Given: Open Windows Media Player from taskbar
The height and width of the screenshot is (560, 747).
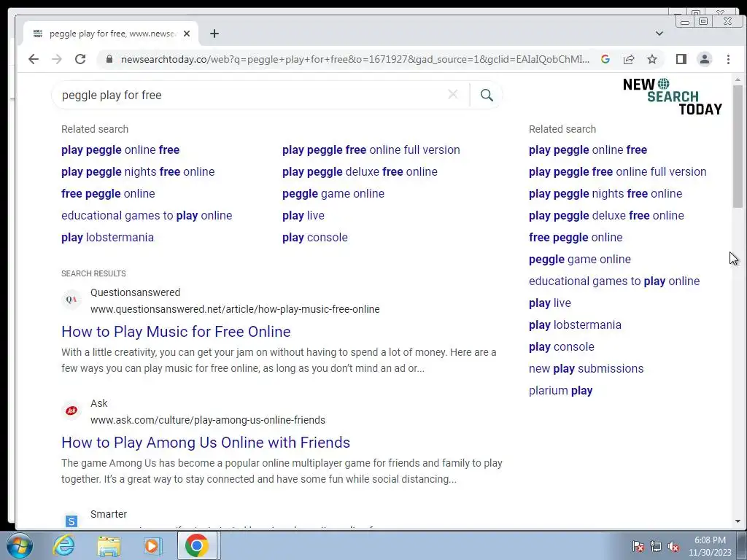Looking at the screenshot, I should [x=153, y=545].
